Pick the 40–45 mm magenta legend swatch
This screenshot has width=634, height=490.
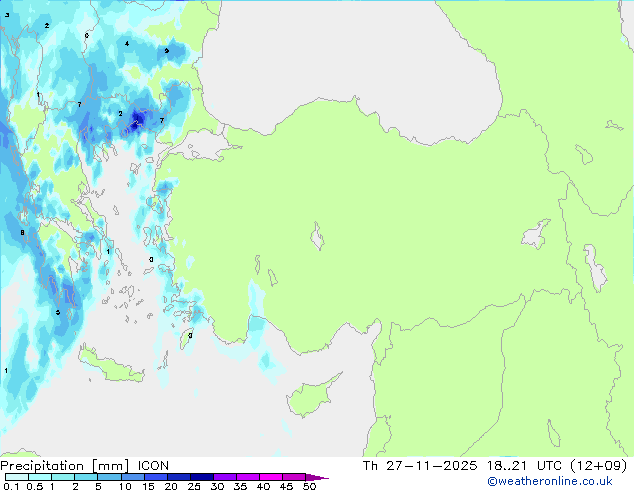[x=271, y=477]
